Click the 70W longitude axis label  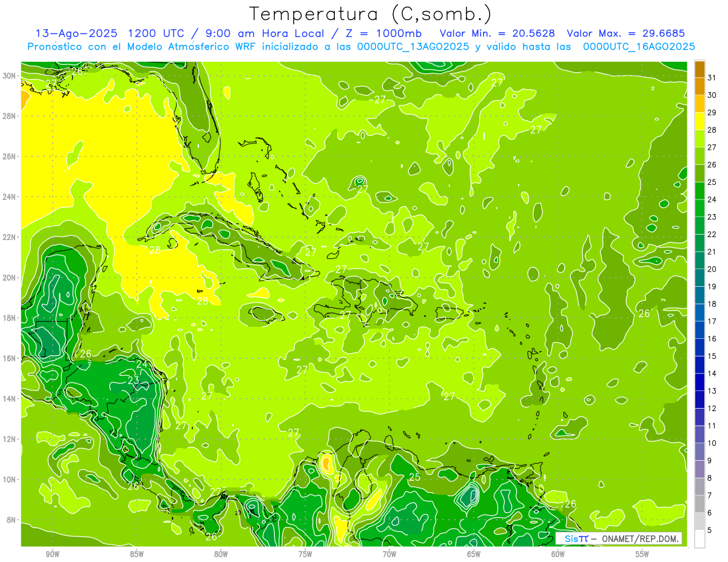pos(389,554)
